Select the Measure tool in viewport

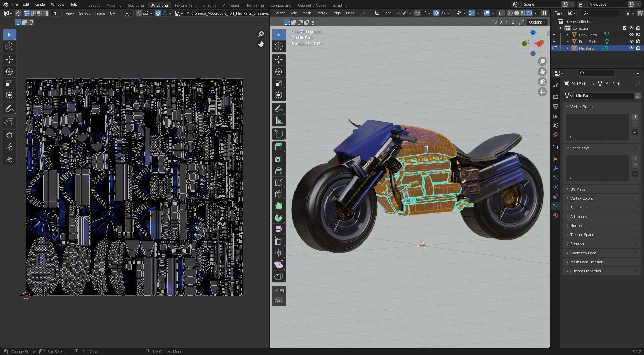click(x=278, y=121)
